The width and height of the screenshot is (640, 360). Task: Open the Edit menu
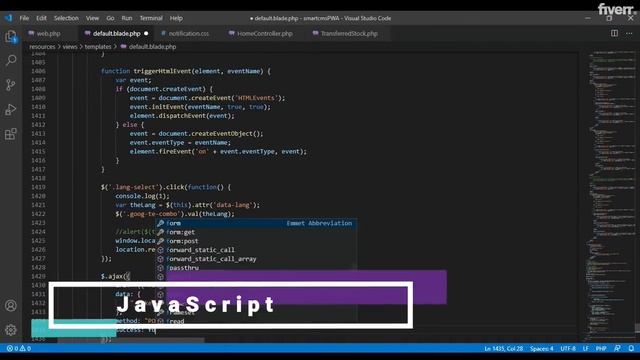pyautogui.click(x=41, y=18)
